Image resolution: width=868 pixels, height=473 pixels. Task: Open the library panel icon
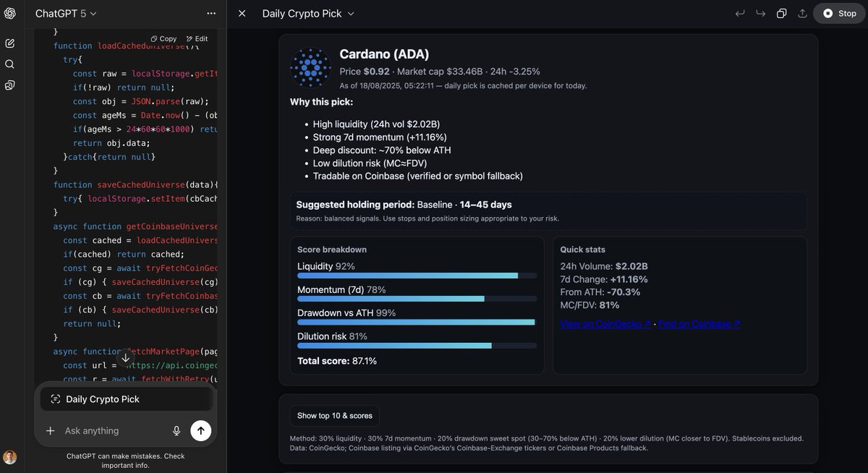pyautogui.click(x=9, y=85)
